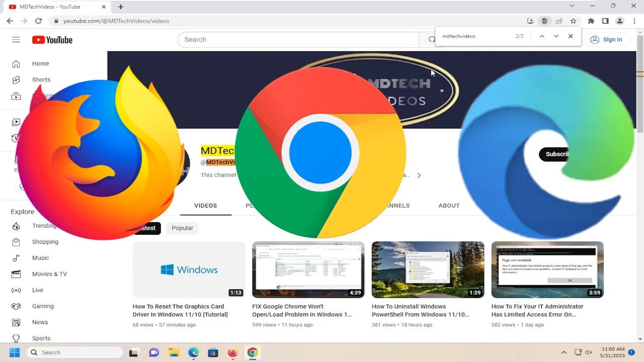The width and height of the screenshot is (644, 362).
Task: Launch Microsoft Edge from the taskbar
Action: tap(193, 352)
